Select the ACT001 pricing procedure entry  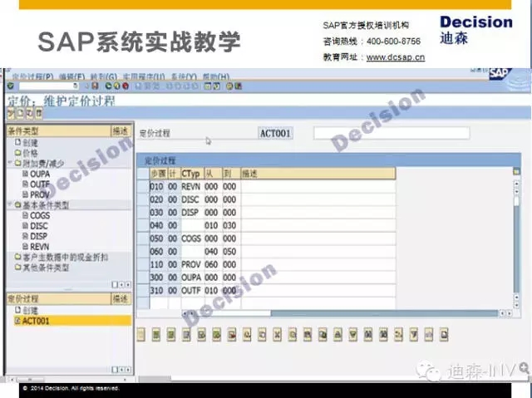coord(72,321)
